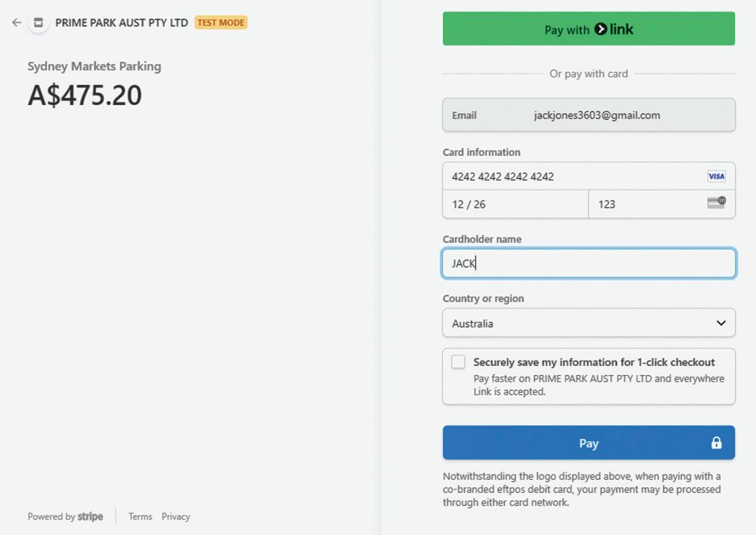Click the Cardholder name field

click(x=588, y=263)
